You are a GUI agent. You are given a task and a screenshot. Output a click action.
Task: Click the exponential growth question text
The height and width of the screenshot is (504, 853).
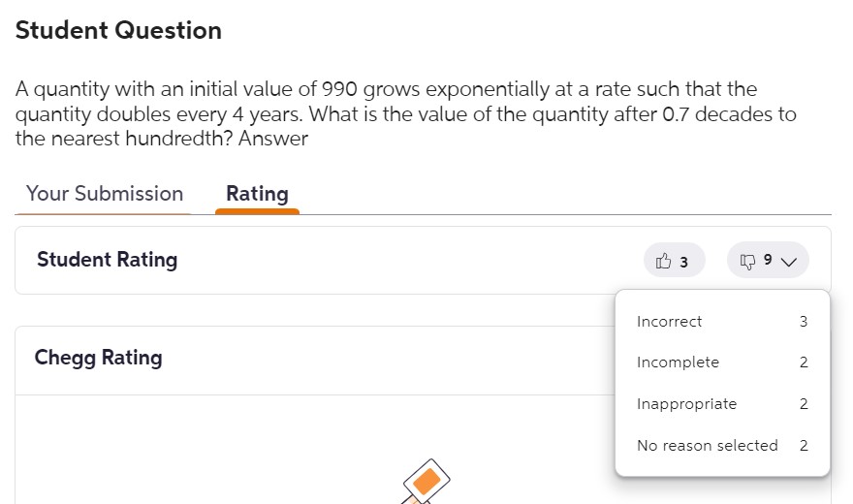point(405,113)
